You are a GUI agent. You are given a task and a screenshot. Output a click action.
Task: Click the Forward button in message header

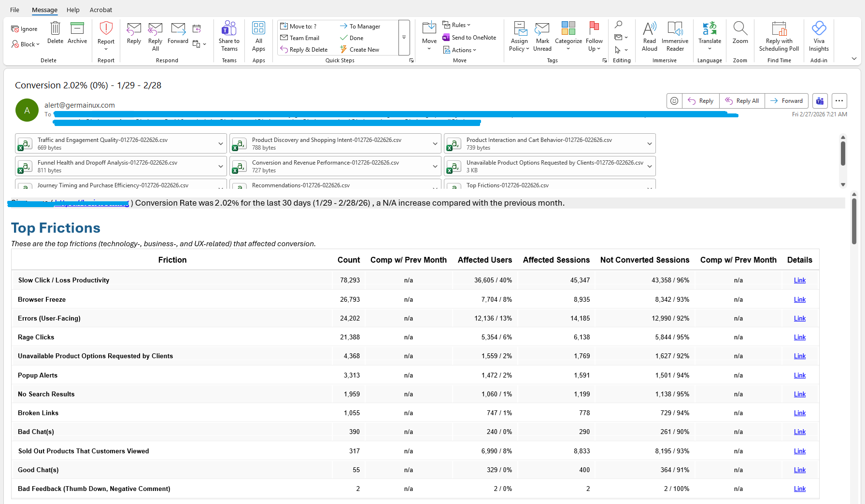(787, 101)
